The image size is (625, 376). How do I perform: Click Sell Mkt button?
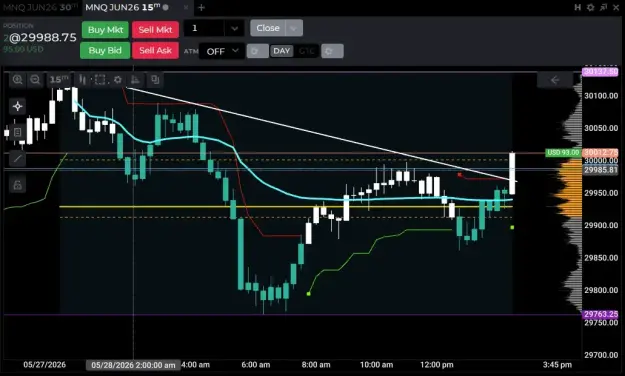coord(155,30)
